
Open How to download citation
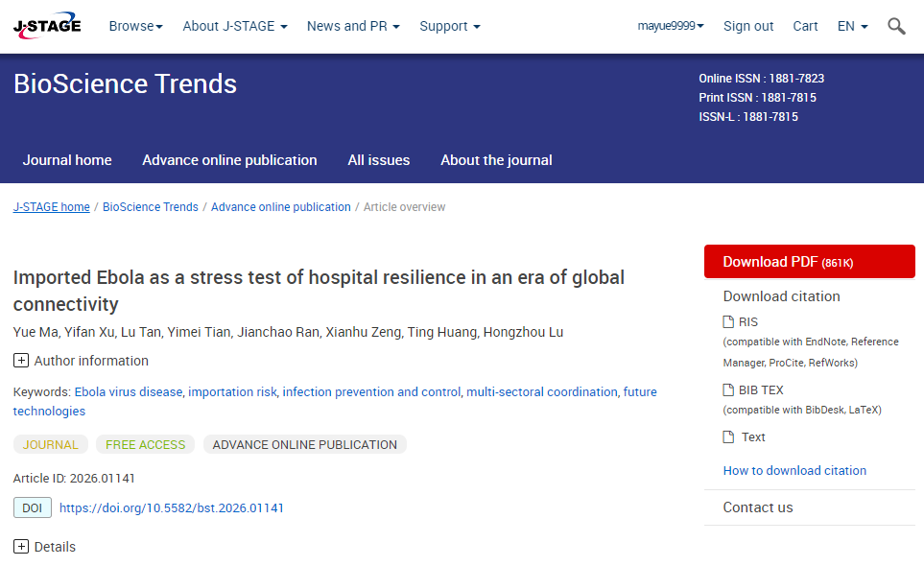(x=794, y=470)
